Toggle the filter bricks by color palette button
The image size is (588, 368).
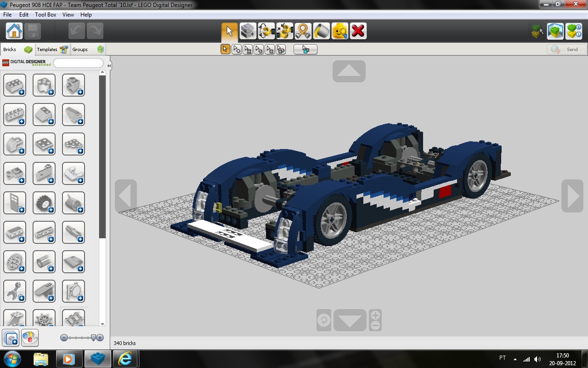[30, 338]
